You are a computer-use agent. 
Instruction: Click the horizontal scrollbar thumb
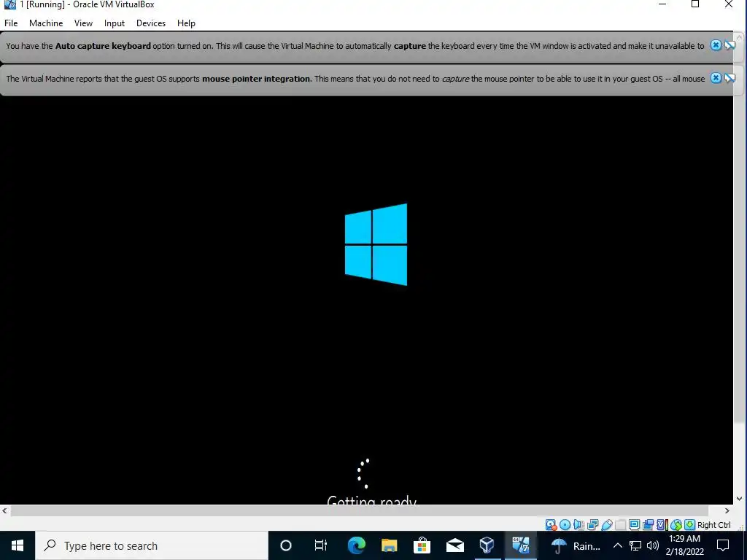359,510
